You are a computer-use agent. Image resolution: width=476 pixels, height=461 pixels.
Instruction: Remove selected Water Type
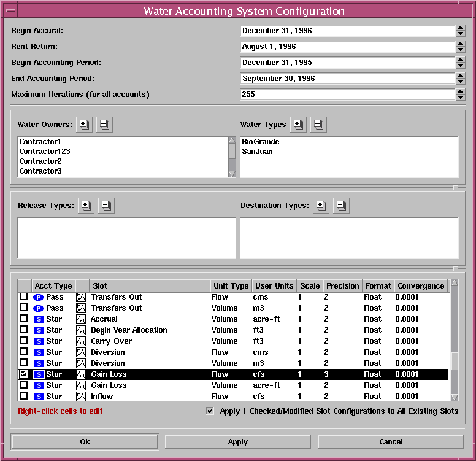click(318, 124)
